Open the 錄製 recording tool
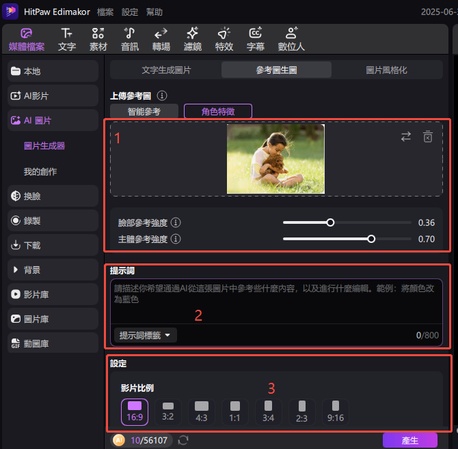This screenshot has height=449, width=458. (53, 221)
